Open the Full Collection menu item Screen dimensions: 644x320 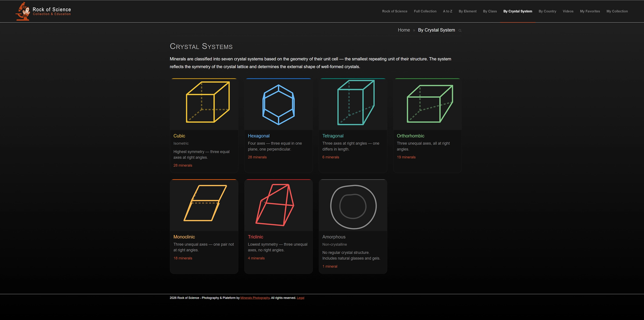[x=425, y=11]
